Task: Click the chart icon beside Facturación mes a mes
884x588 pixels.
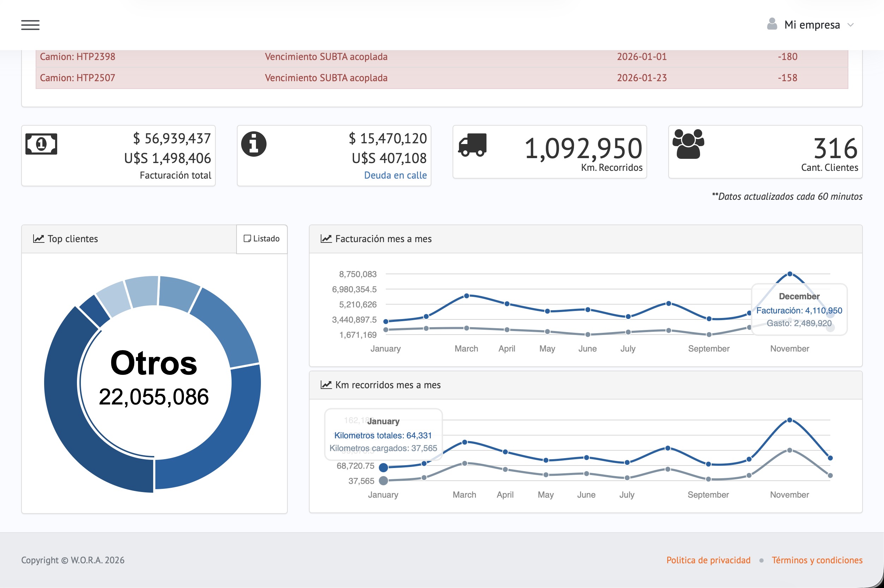Action: pos(326,239)
